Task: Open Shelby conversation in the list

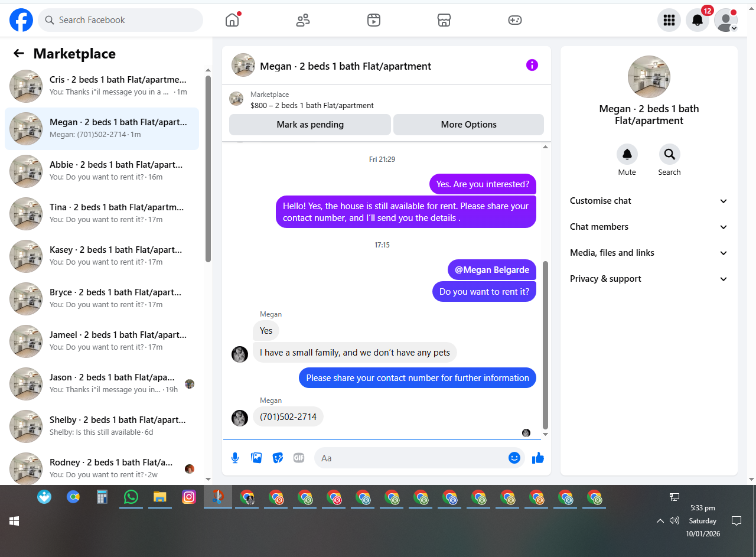Action: (102, 426)
